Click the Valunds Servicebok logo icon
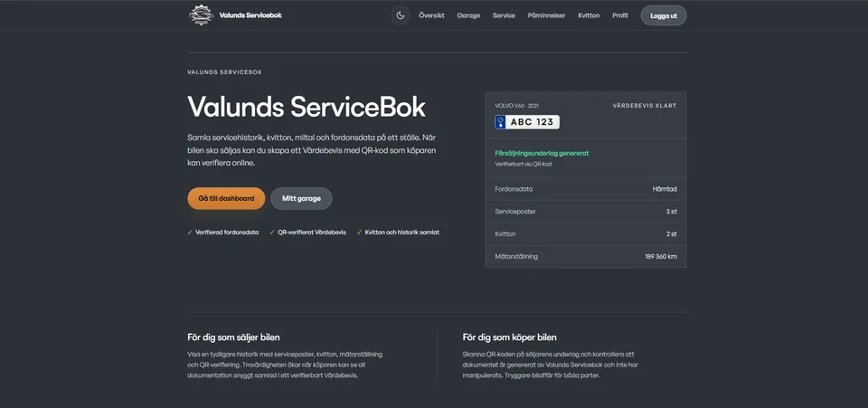 click(x=201, y=15)
